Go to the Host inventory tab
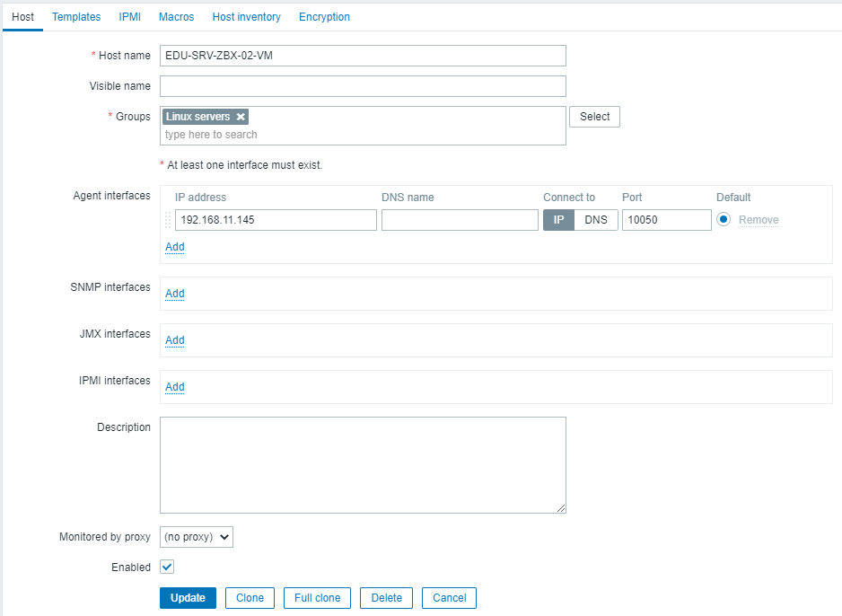The height and width of the screenshot is (616, 842). [x=246, y=17]
